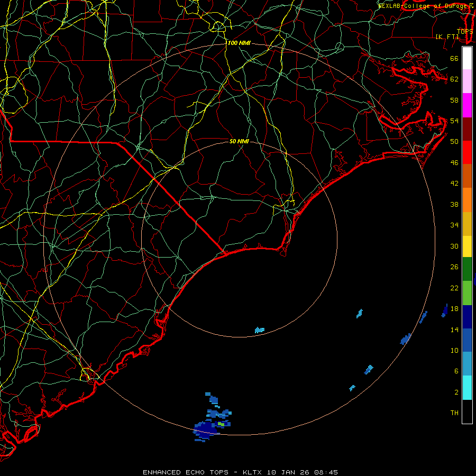Click the light-blue echo touching the 50 NMI ring
Image resolution: width=476 pixels, height=476 pixels.
pyautogui.click(x=259, y=330)
